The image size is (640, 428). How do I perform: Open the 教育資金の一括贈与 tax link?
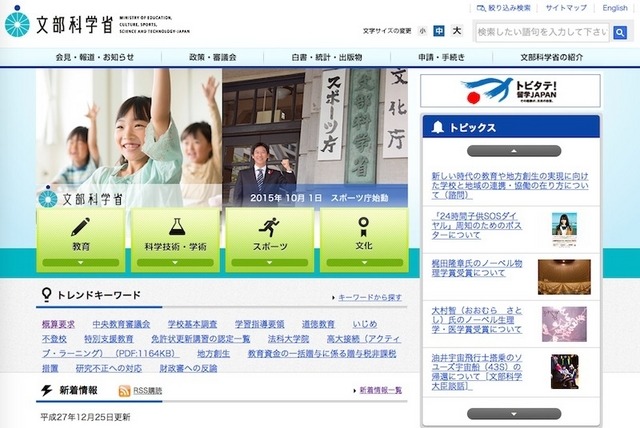point(322,354)
